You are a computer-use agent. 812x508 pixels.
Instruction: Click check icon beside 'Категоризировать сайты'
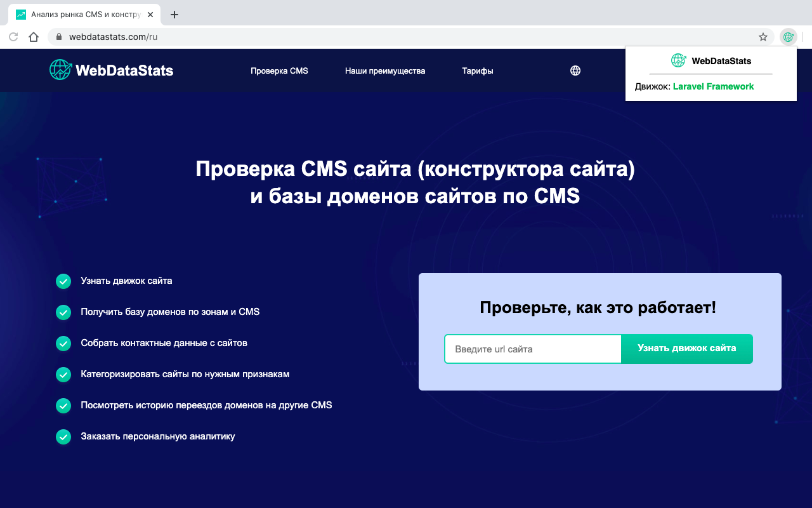click(63, 374)
